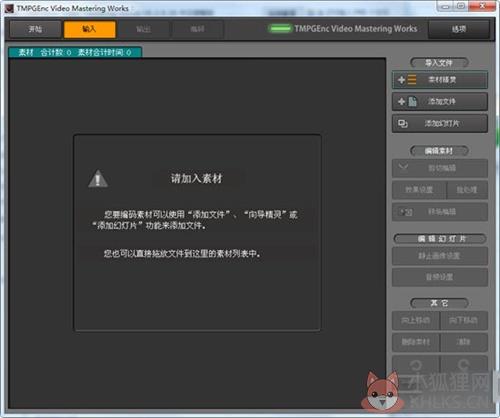Click the add slideshow overlapping-squares icon
This screenshot has width=500, height=418.
[403, 124]
